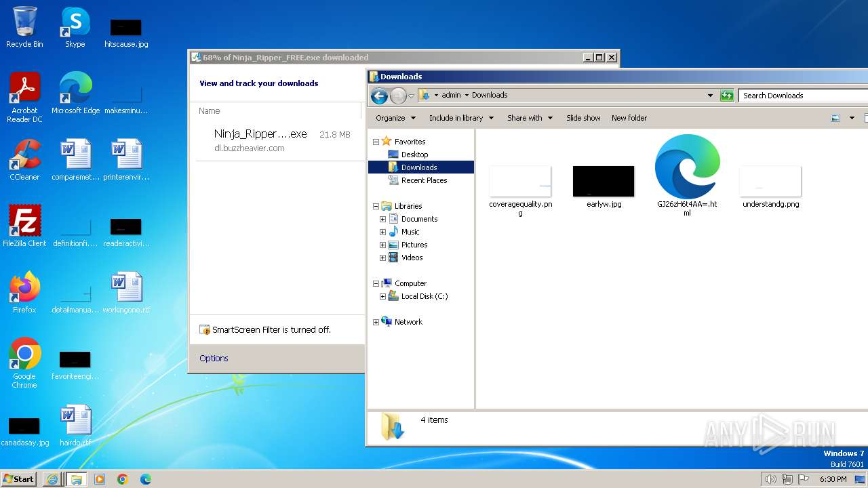
Task: Click SmartScreen Filter turned off notice
Action: [265, 330]
